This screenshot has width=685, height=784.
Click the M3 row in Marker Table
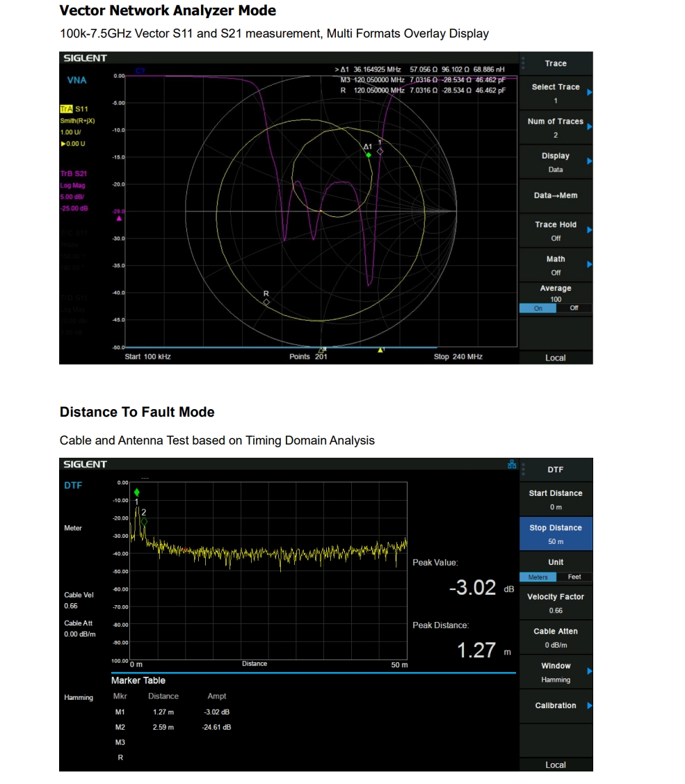(120, 742)
